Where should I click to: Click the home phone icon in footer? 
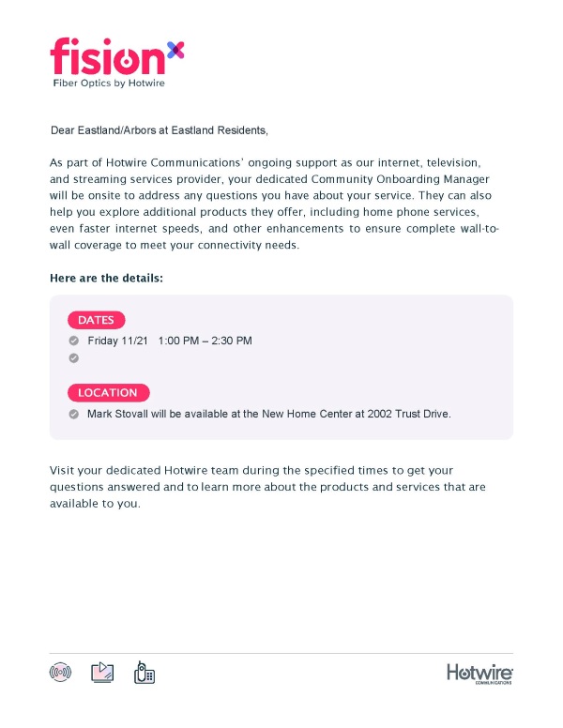(x=145, y=672)
